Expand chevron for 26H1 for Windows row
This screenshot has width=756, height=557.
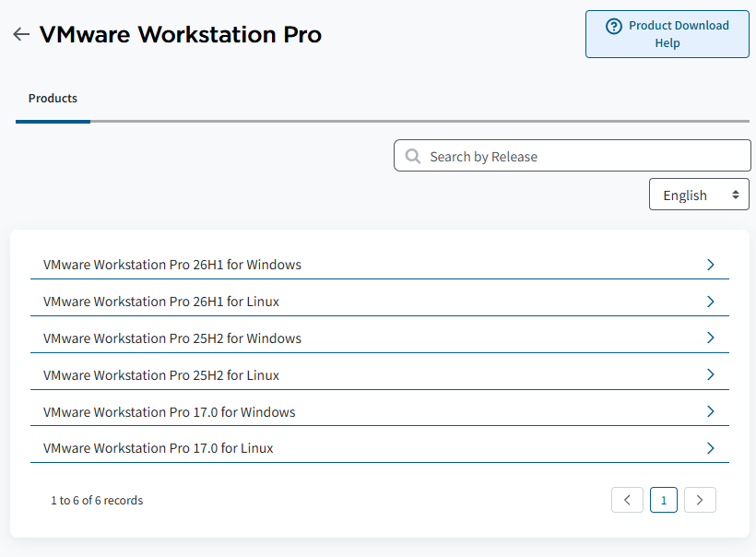pos(710,265)
